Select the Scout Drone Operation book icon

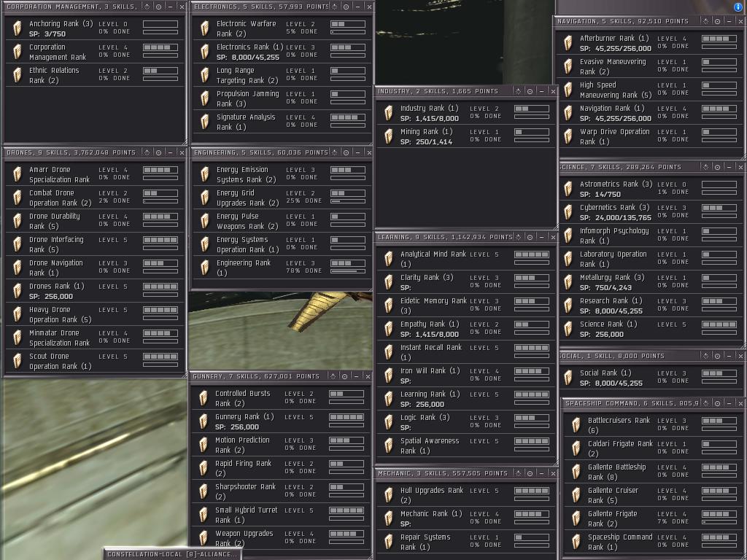coord(18,362)
